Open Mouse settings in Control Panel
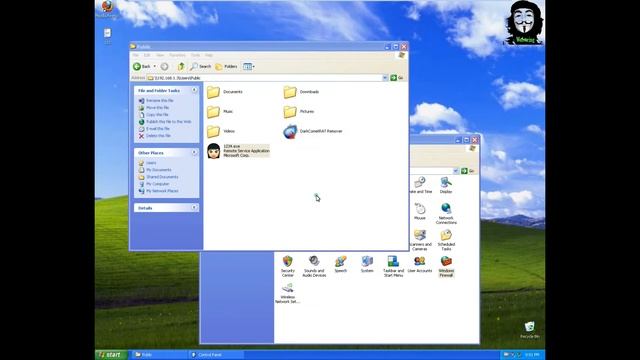640x360 pixels. [x=420, y=212]
